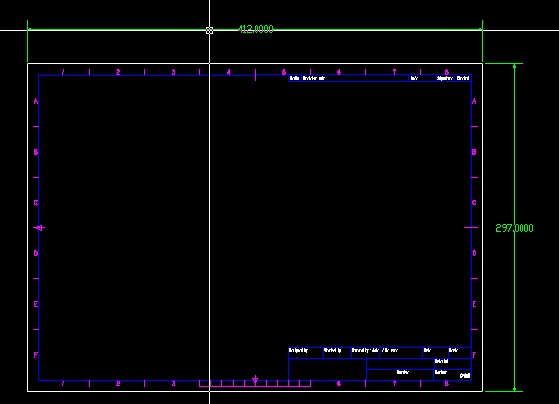Pick zone letter A on the left border

pos(36,101)
